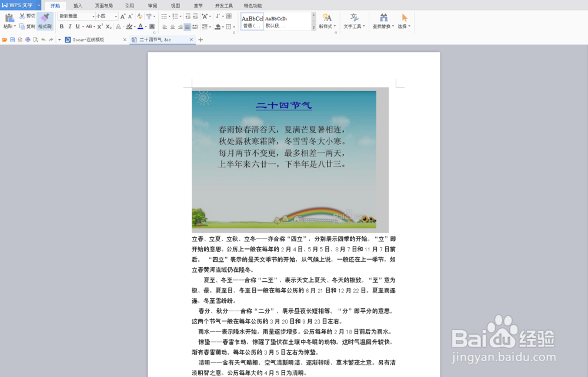The image size is (588, 377).
Task: Apply superscript to text
Action: click(x=99, y=26)
